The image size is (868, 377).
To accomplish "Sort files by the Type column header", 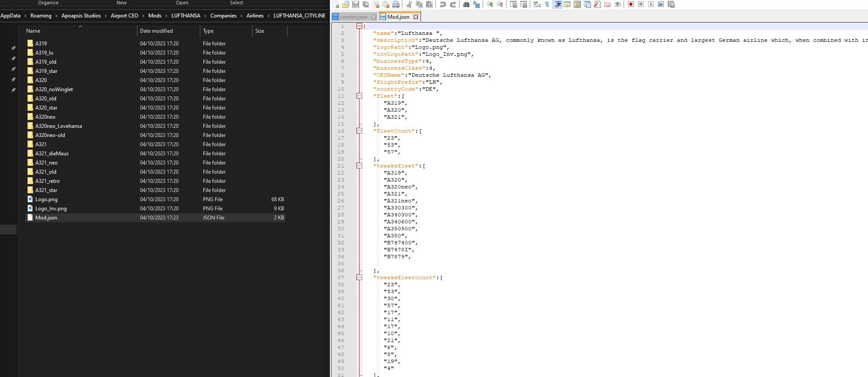I will point(226,31).
